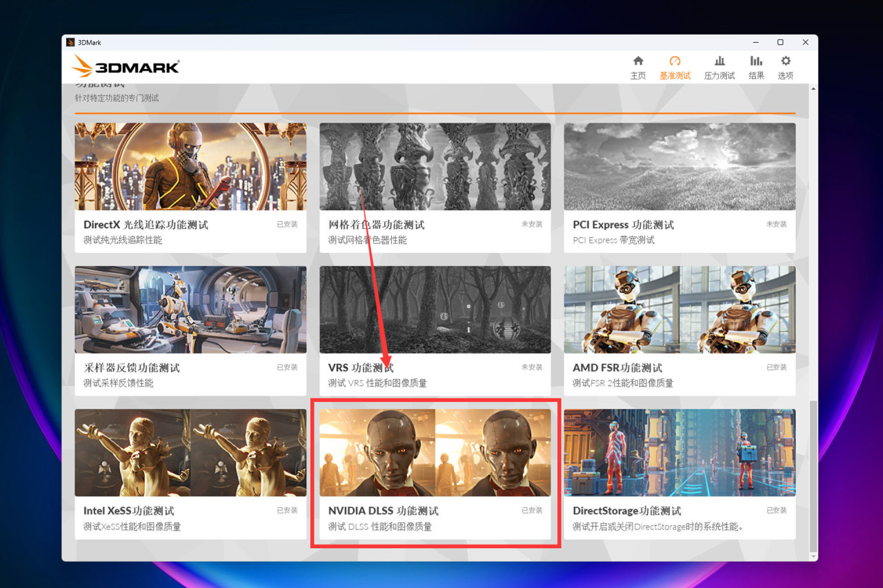The height and width of the screenshot is (588, 883).
Task: Open VRS 功能测试 forest thumbnail
Action: point(435,310)
